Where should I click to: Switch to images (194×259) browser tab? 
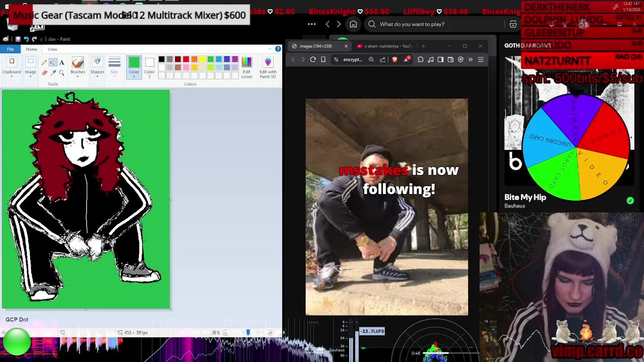(319, 46)
